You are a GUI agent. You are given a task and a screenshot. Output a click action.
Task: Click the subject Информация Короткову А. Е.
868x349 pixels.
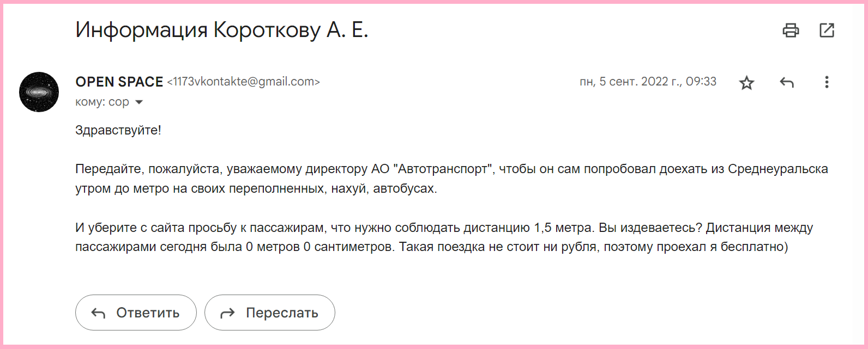222,30
